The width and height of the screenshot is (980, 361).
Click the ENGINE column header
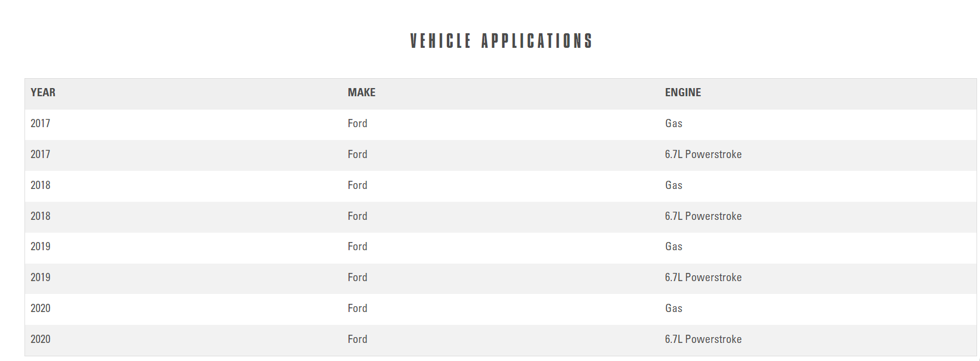(683, 93)
